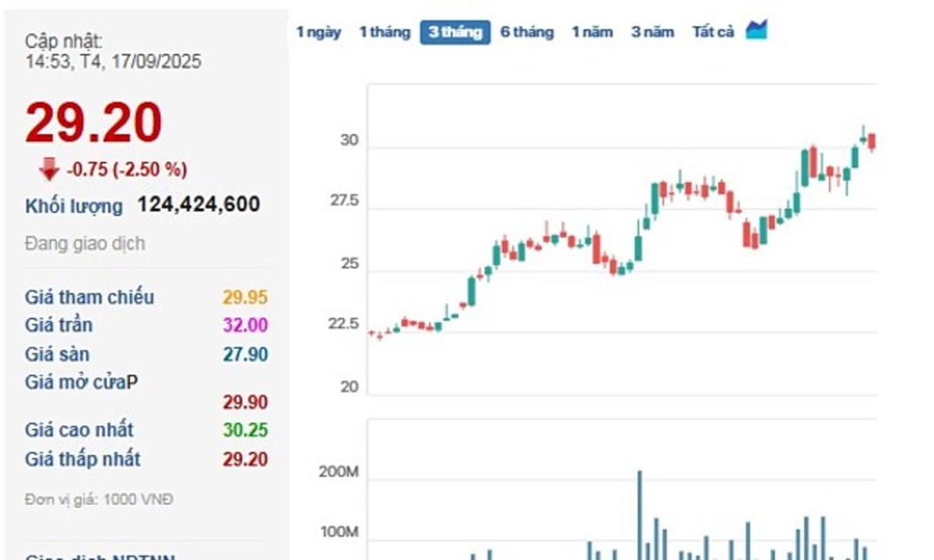Click the Giá trần ceiling price 32.00
The height and width of the screenshot is (560, 934).
tap(245, 325)
